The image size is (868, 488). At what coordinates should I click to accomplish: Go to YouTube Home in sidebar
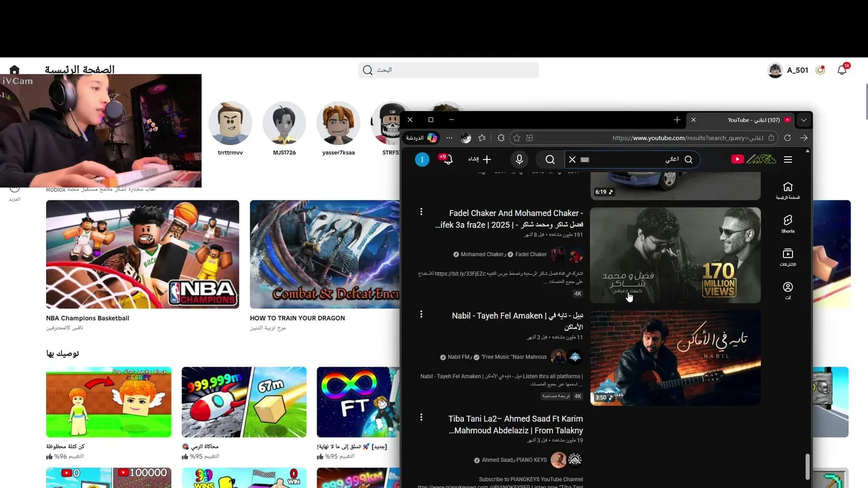coord(787,190)
